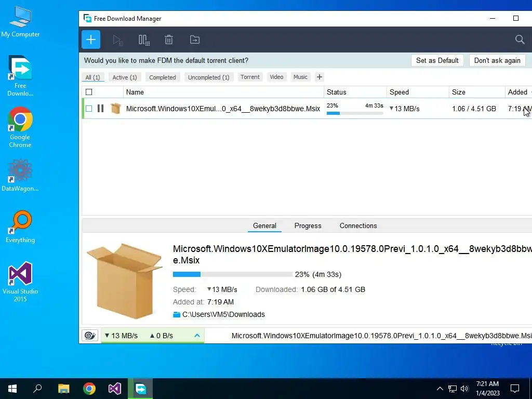This screenshot has width=532, height=399.
Task: Switch to the General details tab
Action: click(x=264, y=225)
